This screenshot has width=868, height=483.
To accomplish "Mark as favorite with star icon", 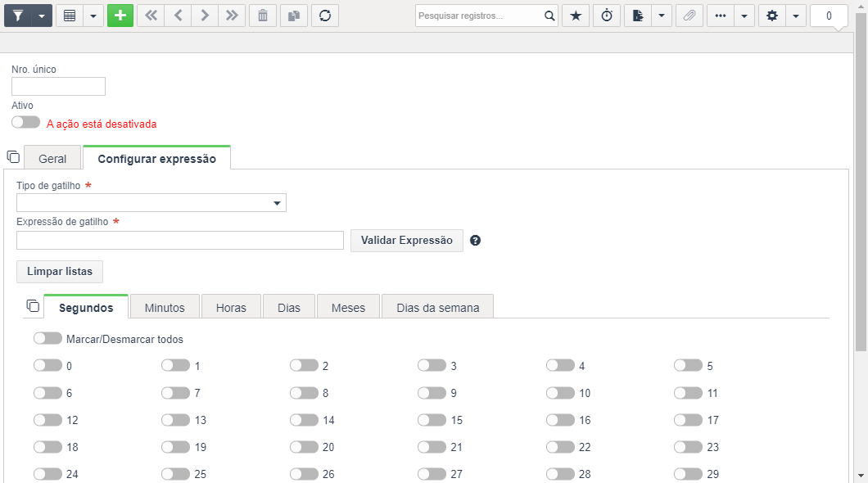I will (576, 16).
